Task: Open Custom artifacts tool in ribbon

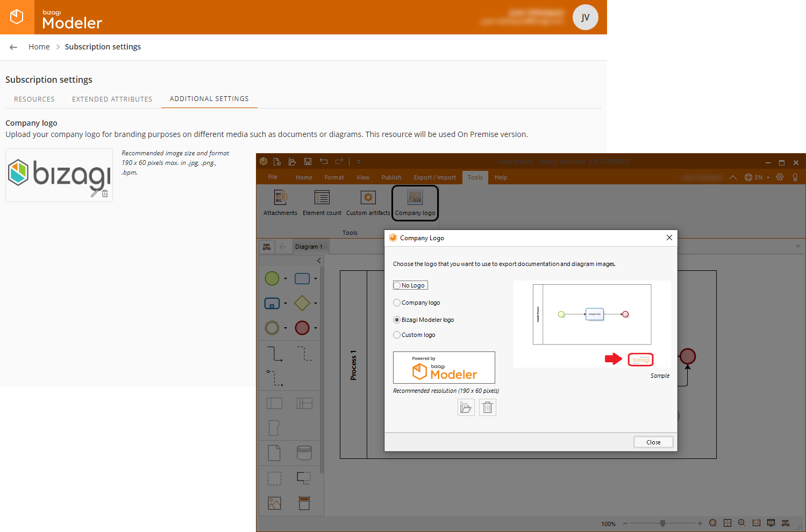Action: click(368, 203)
